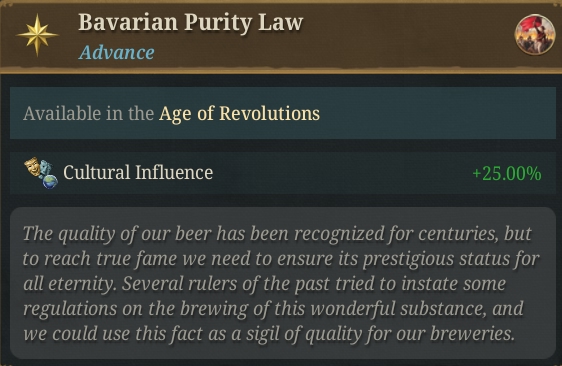
Task: Click the brown tooltip header bar
Action: (281, 36)
